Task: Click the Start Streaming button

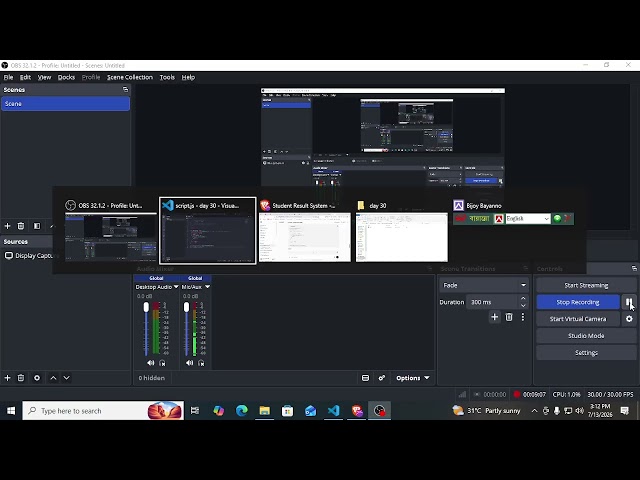Action: 586,285
